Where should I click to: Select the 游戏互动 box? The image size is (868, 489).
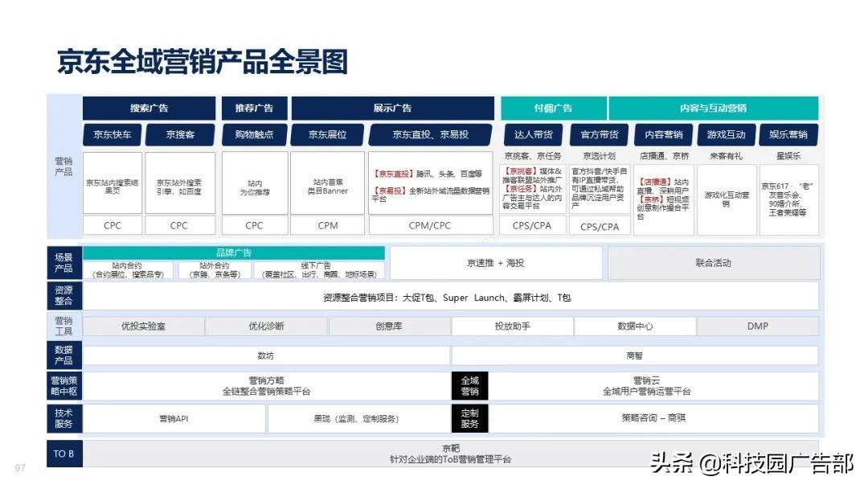click(x=726, y=134)
